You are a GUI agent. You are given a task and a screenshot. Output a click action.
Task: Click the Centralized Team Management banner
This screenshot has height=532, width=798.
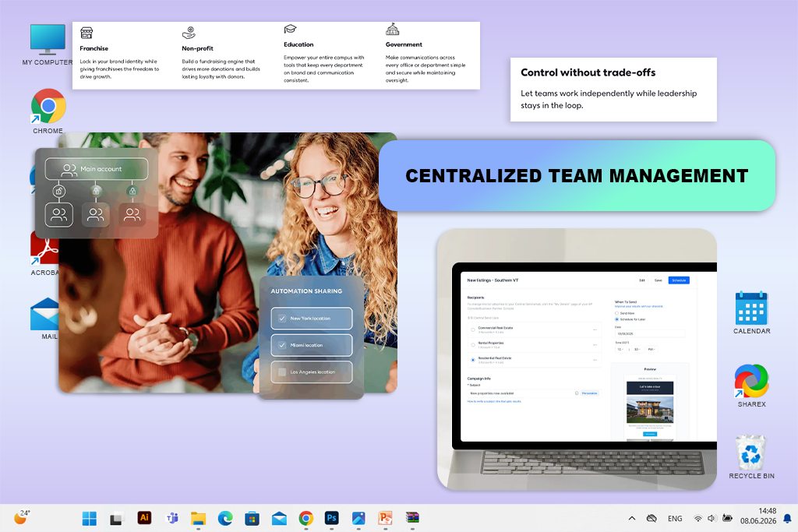577,176
